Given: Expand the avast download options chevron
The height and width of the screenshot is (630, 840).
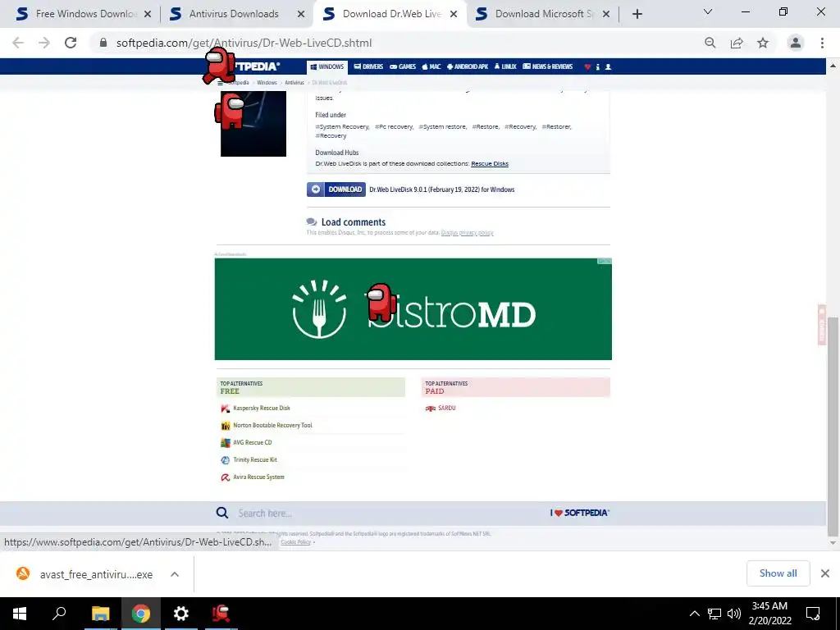Looking at the screenshot, I should (175, 574).
